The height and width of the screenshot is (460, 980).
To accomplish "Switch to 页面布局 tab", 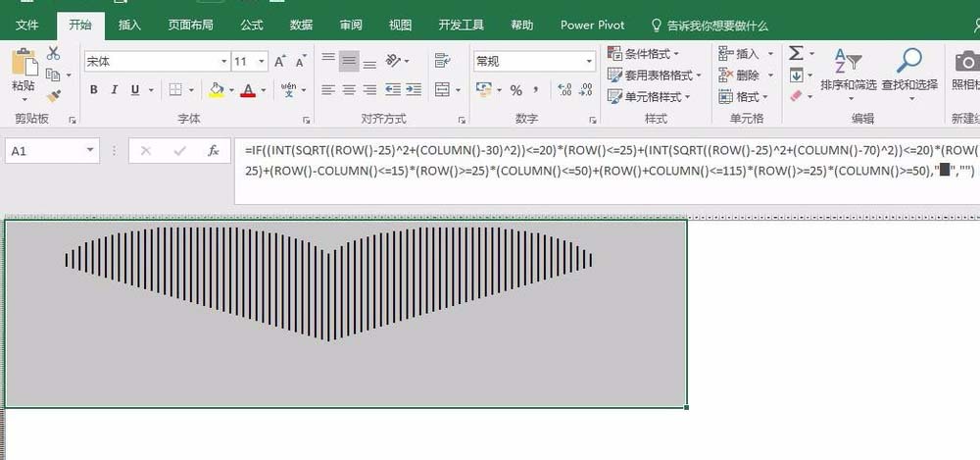I will (x=191, y=26).
